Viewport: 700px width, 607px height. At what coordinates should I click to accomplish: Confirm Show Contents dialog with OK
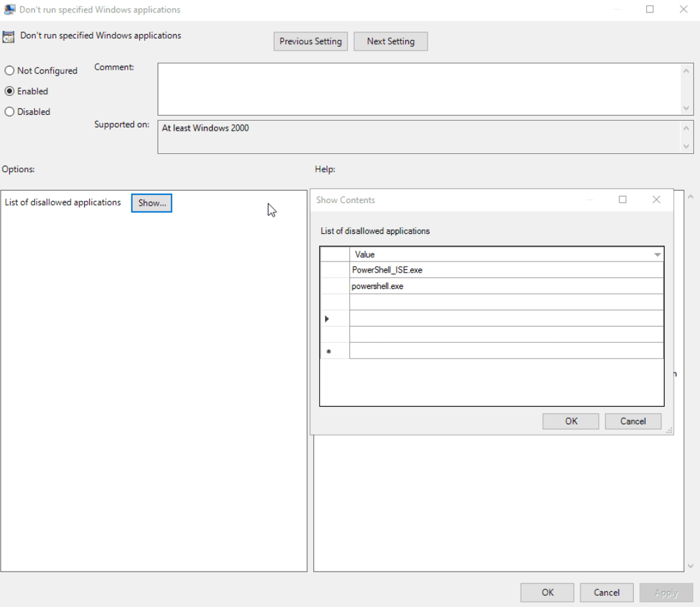[x=571, y=421]
